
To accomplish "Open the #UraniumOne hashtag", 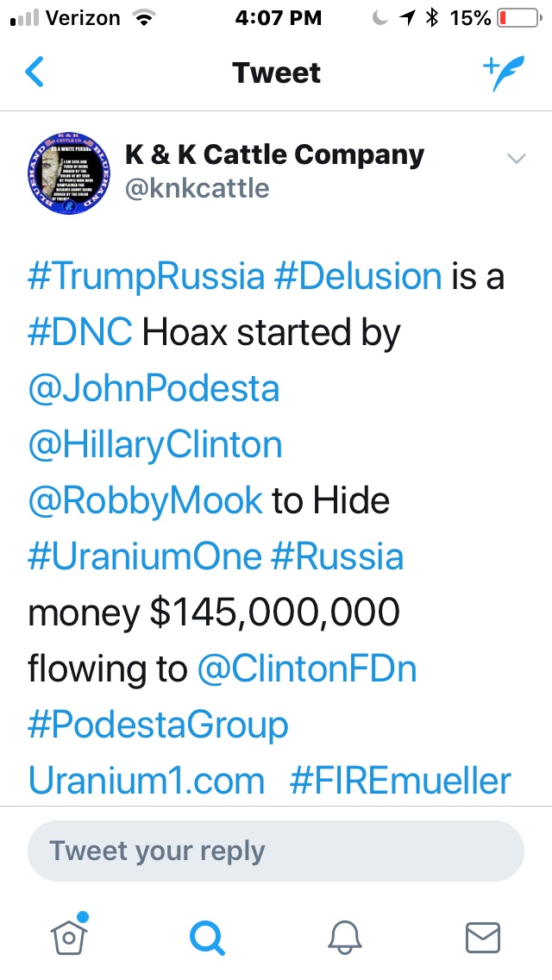I will click(x=144, y=556).
